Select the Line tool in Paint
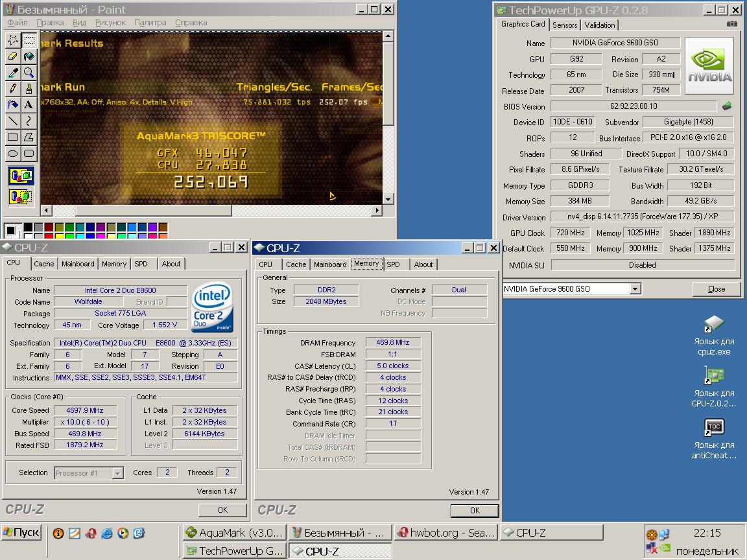This screenshot has width=747, height=560. point(13,121)
